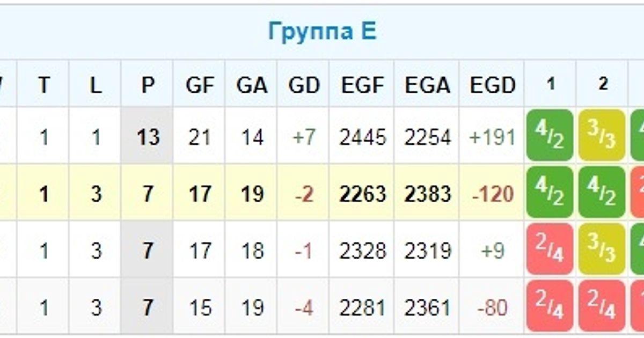Sort by GF column header

click(200, 85)
